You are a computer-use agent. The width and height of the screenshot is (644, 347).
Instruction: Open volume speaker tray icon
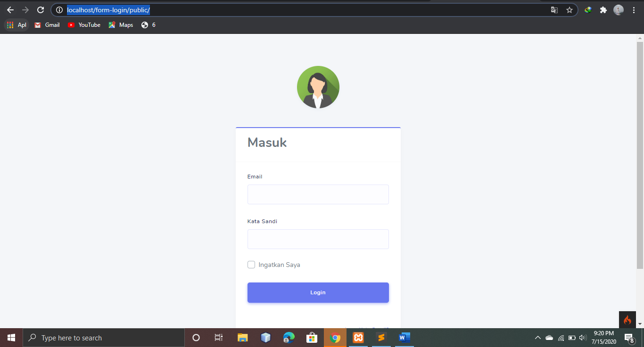pos(583,338)
